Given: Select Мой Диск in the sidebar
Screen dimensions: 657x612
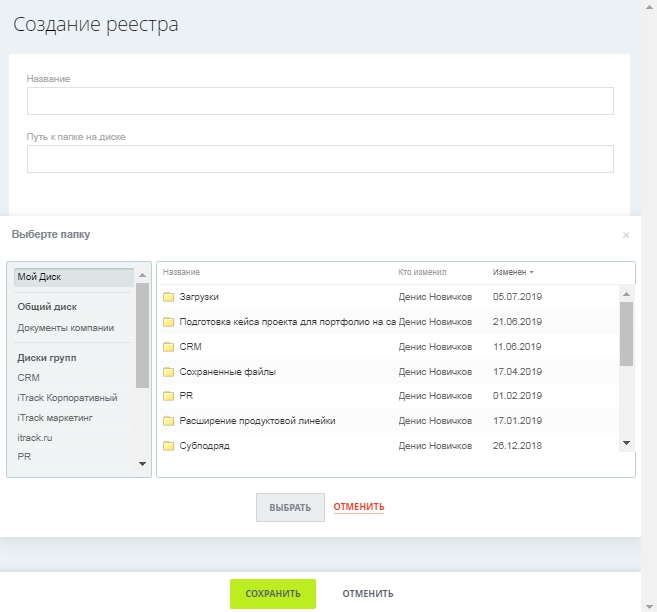Looking at the screenshot, I should (x=70, y=277).
